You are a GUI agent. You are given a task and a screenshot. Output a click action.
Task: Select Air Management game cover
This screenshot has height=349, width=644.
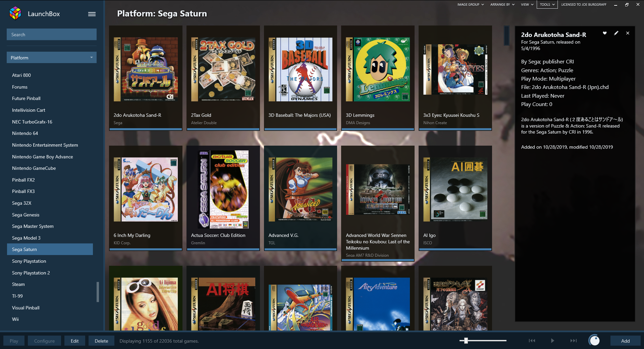pos(301,307)
